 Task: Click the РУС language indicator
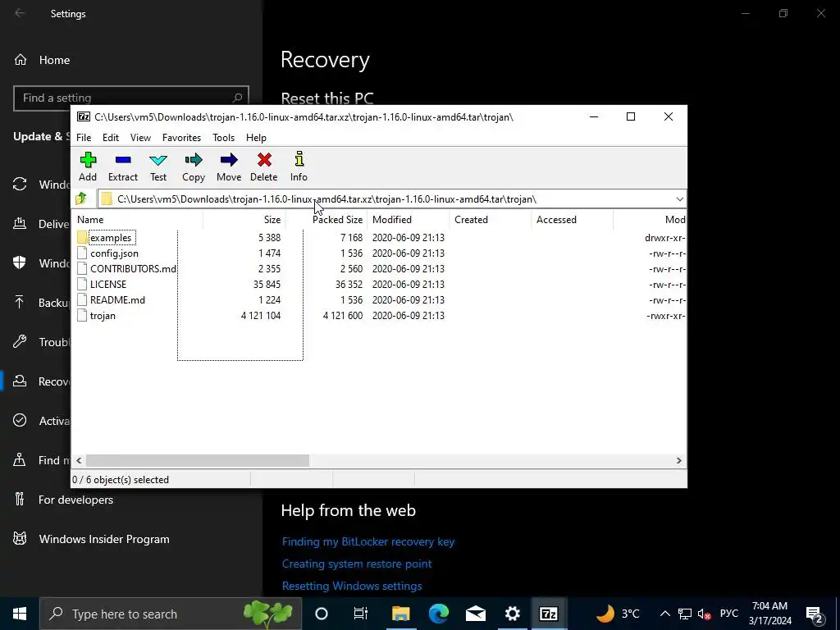click(x=728, y=614)
